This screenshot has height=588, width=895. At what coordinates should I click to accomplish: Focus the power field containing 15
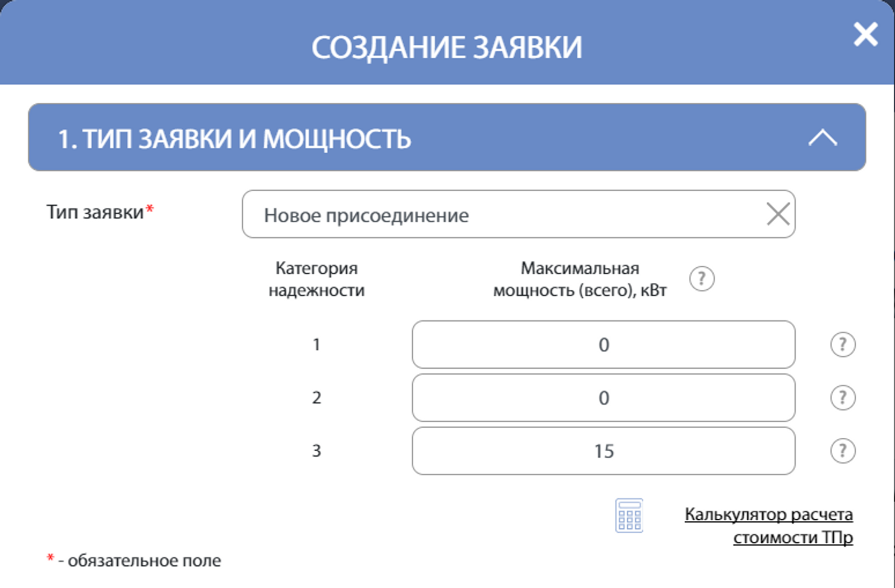[x=604, y=451]
